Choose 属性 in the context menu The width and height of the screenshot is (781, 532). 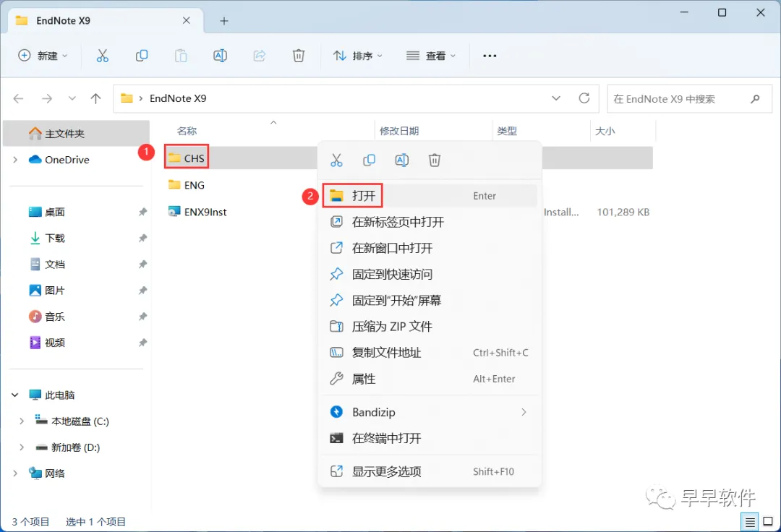430,379
